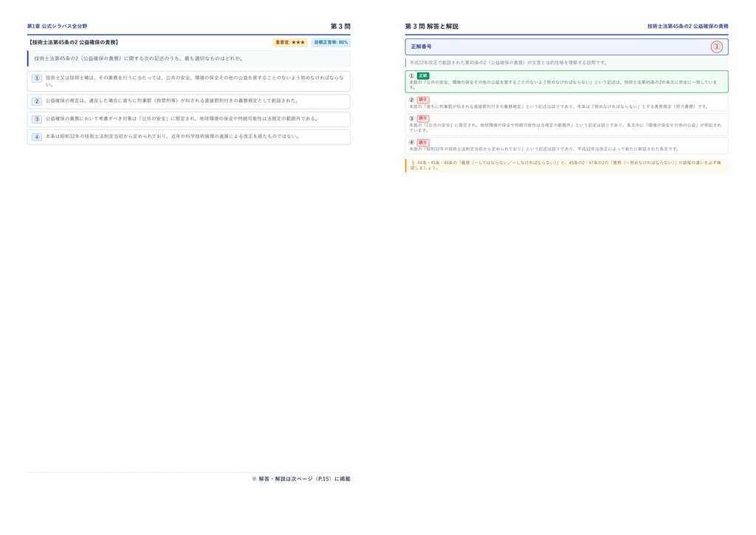
Task: Select answer choice ① number badge
Action: [37, 78]
